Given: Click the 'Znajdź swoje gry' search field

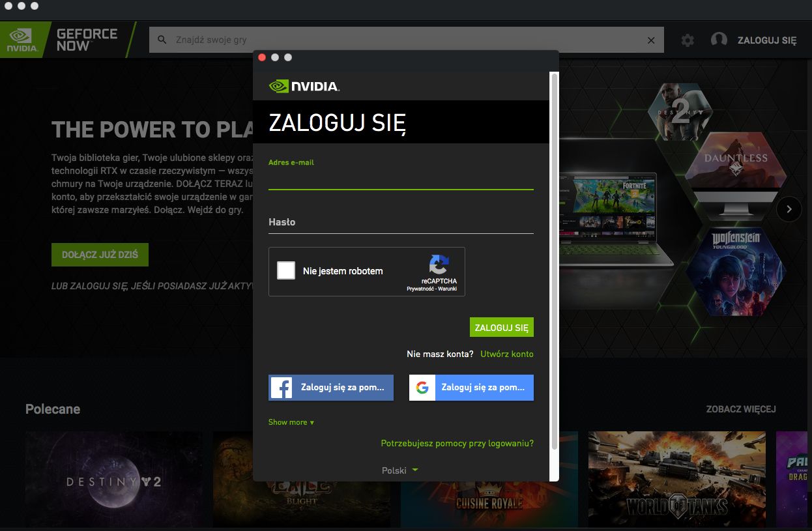Looking at the screenshot, I should point(407,40).
